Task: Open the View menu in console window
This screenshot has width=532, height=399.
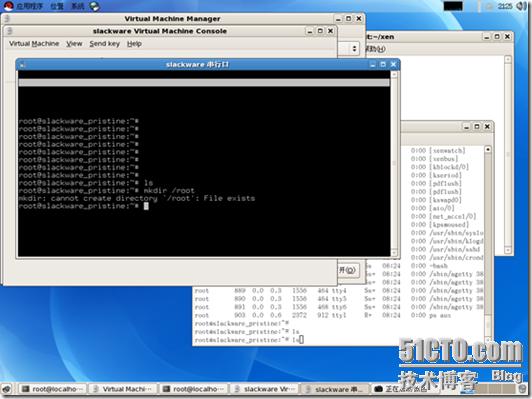Action: pyautogui.click(x=74, y=43)
